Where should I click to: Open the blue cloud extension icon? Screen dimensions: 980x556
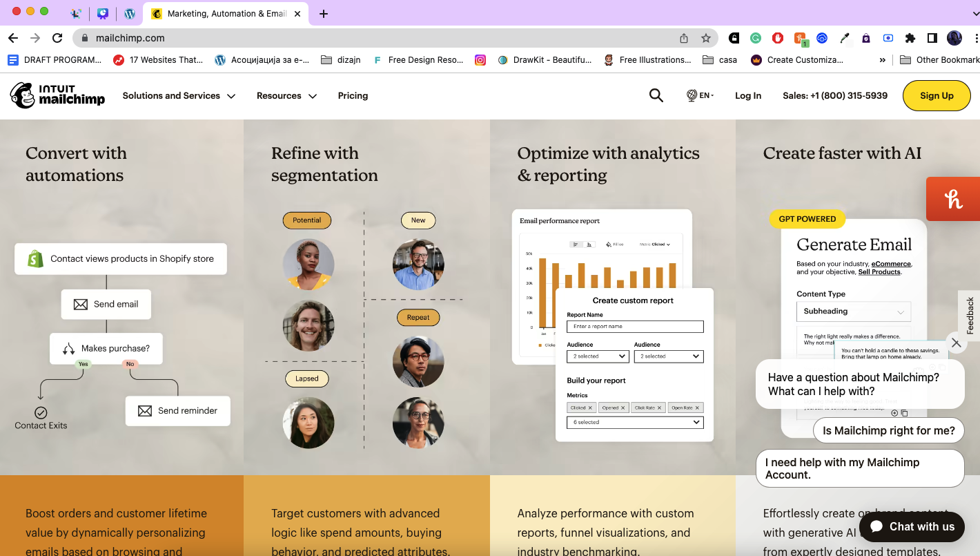click(822, 38)
